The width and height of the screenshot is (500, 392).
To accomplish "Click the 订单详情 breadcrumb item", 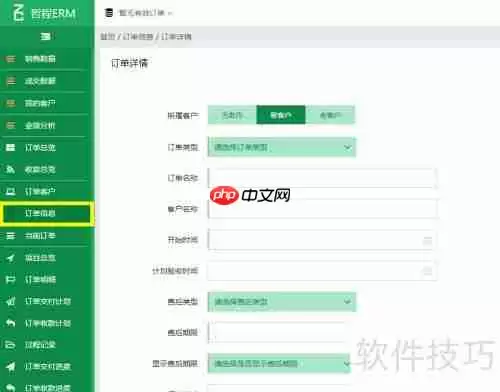I will pyautogui.click(x=176, y=36).
